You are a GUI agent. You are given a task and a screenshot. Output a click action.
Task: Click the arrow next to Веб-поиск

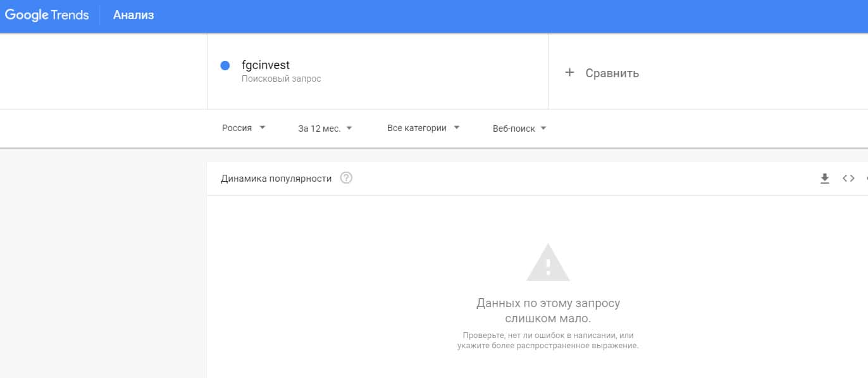click(x=543, y=129)
